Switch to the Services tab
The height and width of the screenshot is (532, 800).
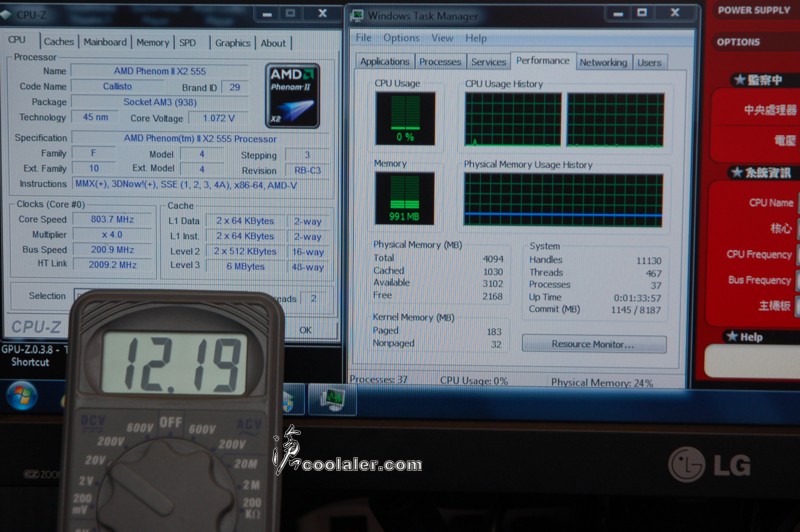pos(488,62)
